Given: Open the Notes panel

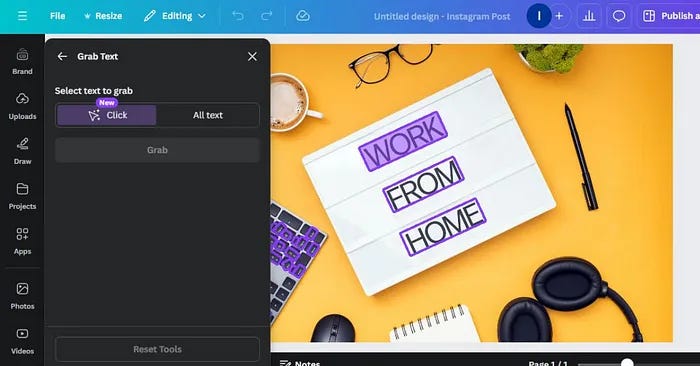Looking at the screenshot, I should tap(300, 363).
